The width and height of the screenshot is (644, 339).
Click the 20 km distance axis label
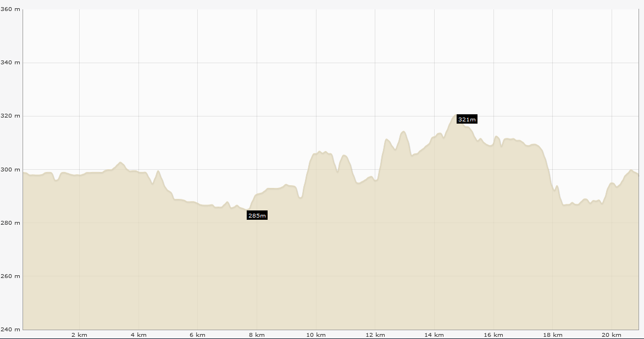click(x=612, y=335)
